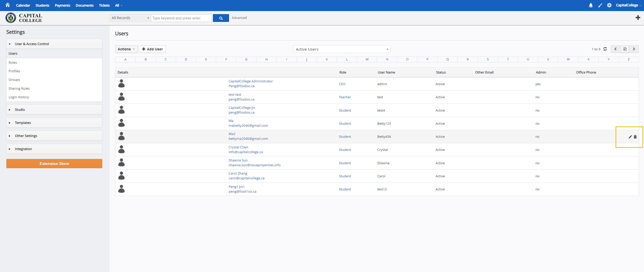Screen dimensions: 644x272
Task: Filter users by letter M
Action: (x=367, y=59)
